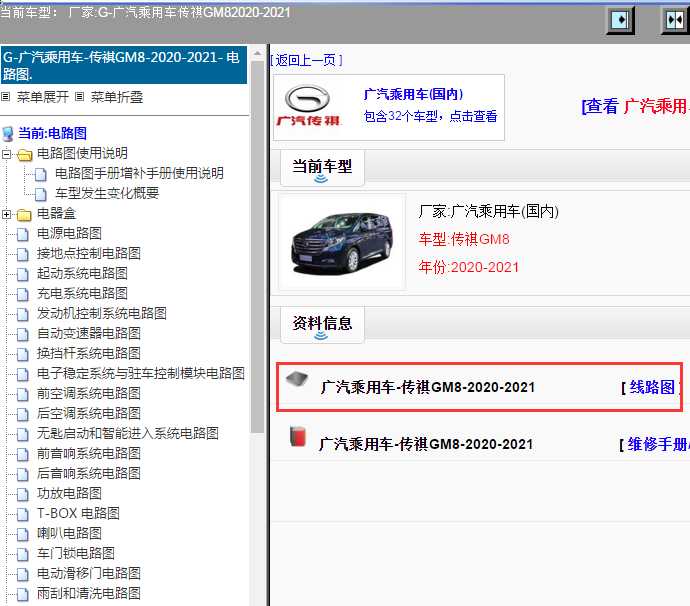This screenshot has height=606, width=690.
Task: Click the 菜单折叠 (collapse menu) icon
Action: click(x=79, y=97)
